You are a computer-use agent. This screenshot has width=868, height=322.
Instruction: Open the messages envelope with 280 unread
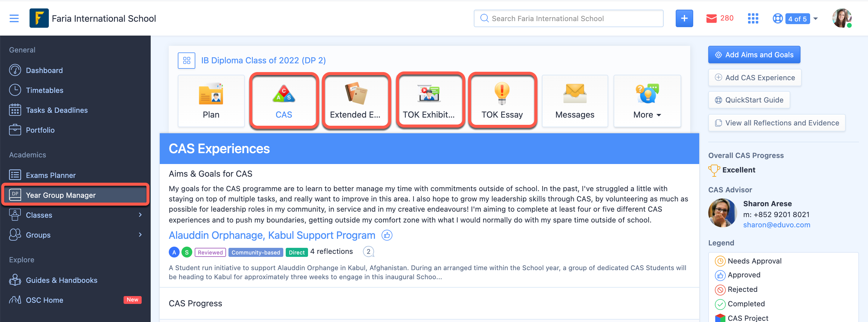coord(719,18)
